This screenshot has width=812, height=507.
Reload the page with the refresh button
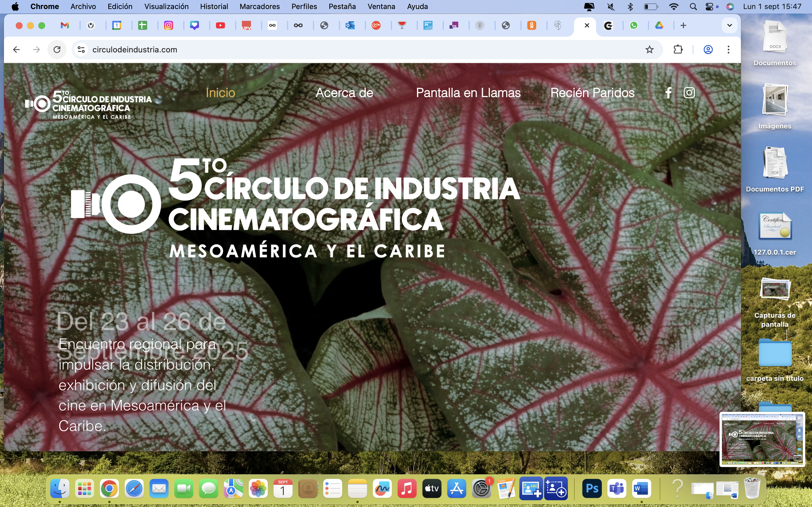tap(57, 50)
